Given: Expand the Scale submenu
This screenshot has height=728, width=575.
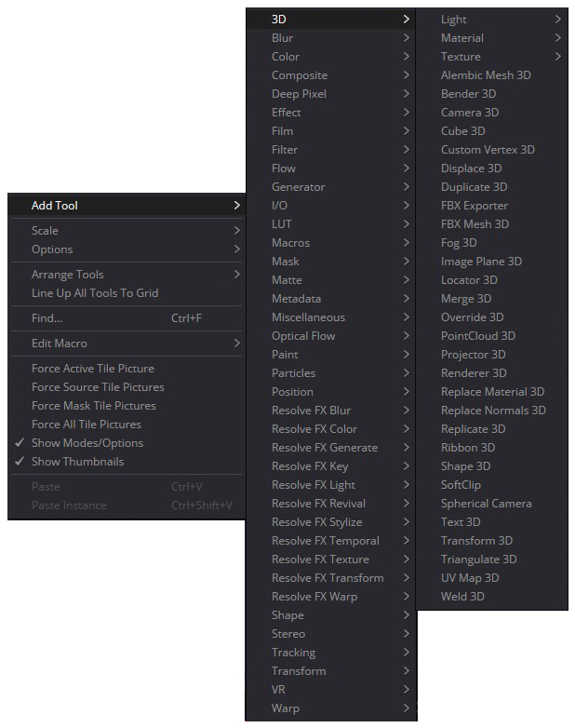Looking at the screenshot, I should click(x=127, y=231).
